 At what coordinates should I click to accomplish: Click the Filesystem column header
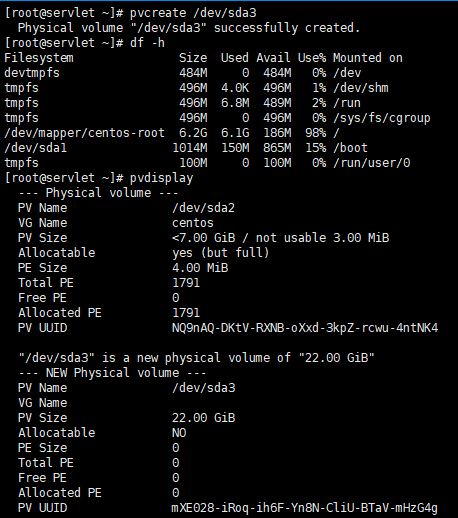pos(39,58)
